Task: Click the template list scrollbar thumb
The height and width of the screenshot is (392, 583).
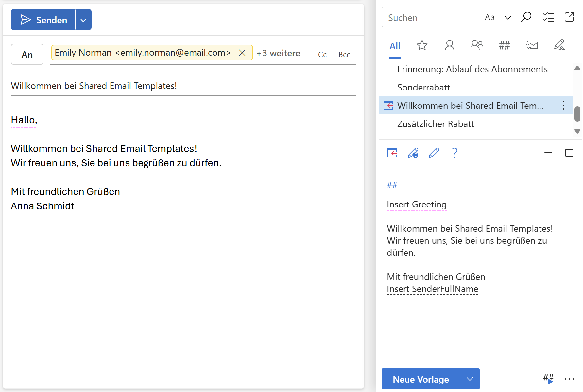Action: pyautogui.click(x=577, y=114)
